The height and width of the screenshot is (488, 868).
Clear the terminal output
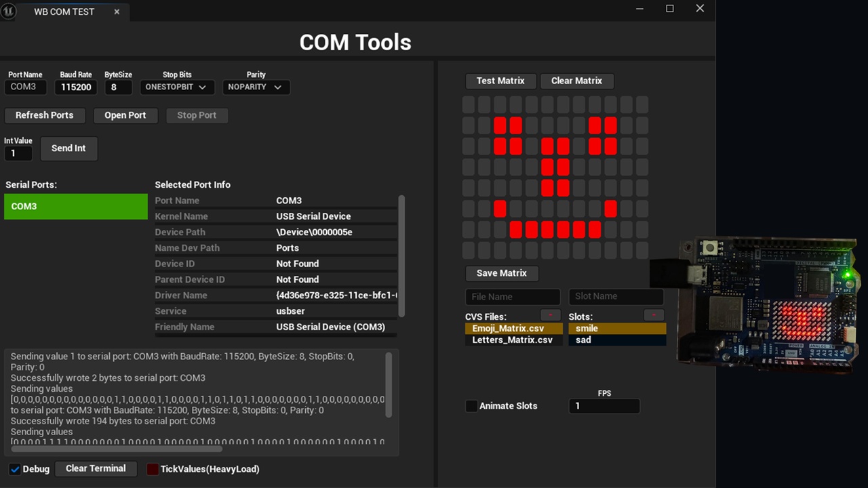(x=96, y=468)
